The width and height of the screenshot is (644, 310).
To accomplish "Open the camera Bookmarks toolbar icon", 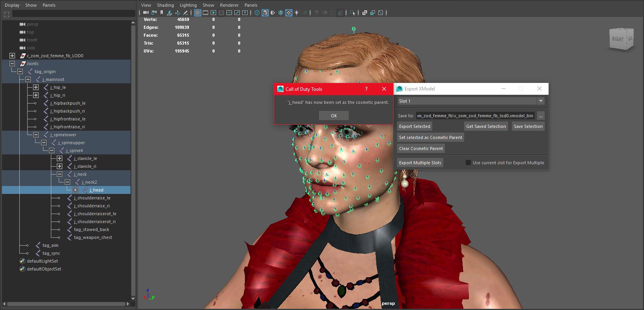I will (161, 13).
